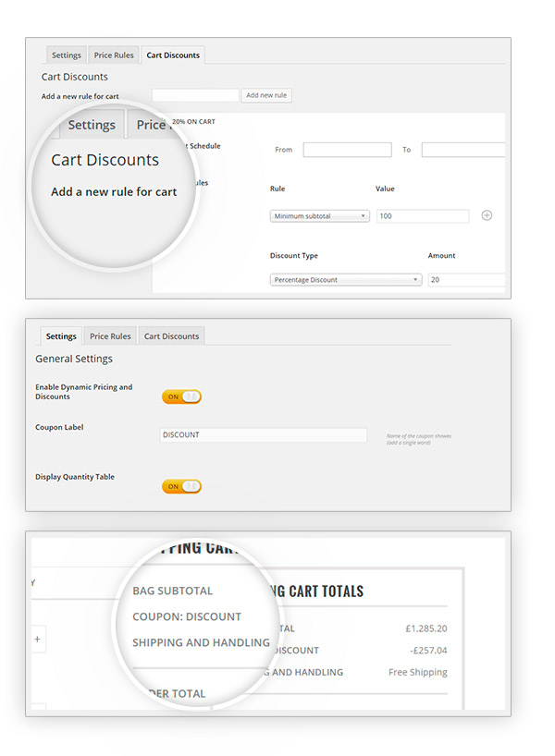The image size is (555, 756).
Task: Open Price Rules tab in General Settings panel
Action: coord(110,336)
